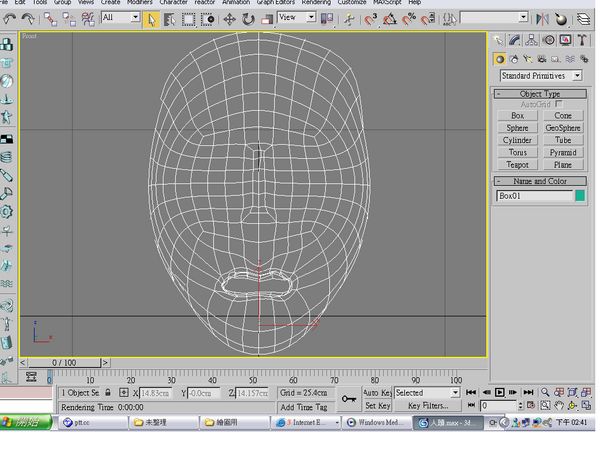Screen dimensions: 600x450
Task: Collapse the Name and Color rollout
Action: [540, 181]
